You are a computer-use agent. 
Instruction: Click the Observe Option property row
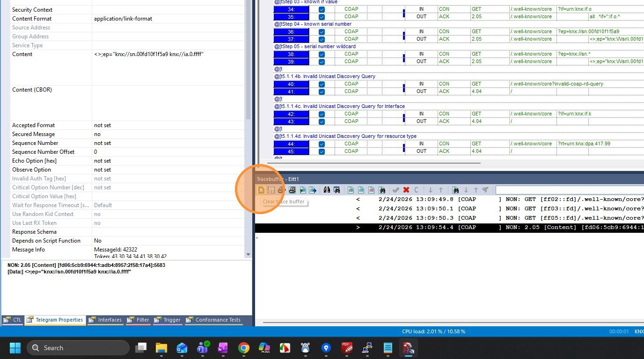click(x=127, y=170)
